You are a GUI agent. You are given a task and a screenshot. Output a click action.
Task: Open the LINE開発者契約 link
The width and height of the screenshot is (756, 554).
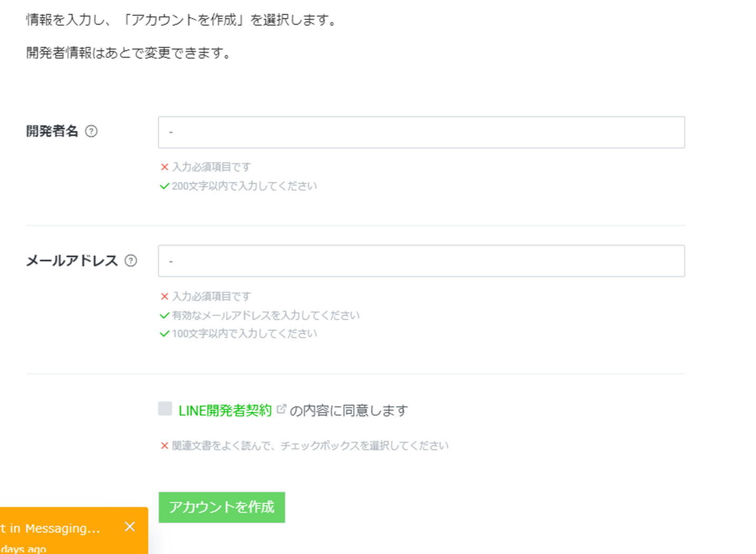coord(225,410)
